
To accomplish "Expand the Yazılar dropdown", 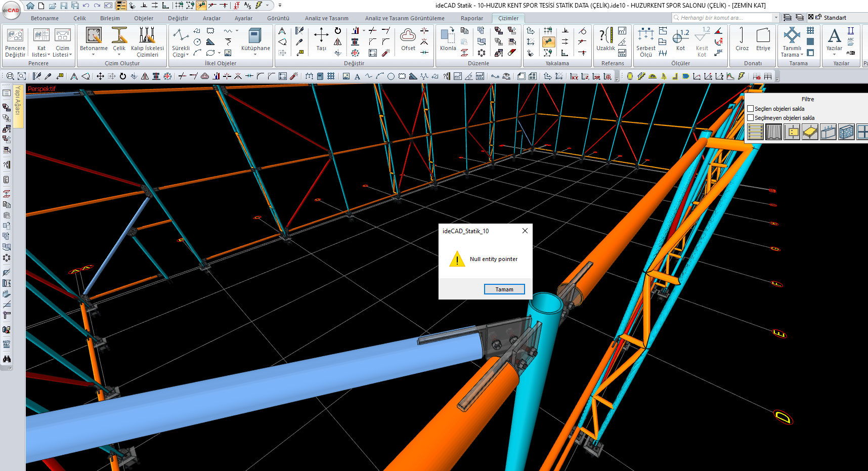I will click(x=834, y=54).
